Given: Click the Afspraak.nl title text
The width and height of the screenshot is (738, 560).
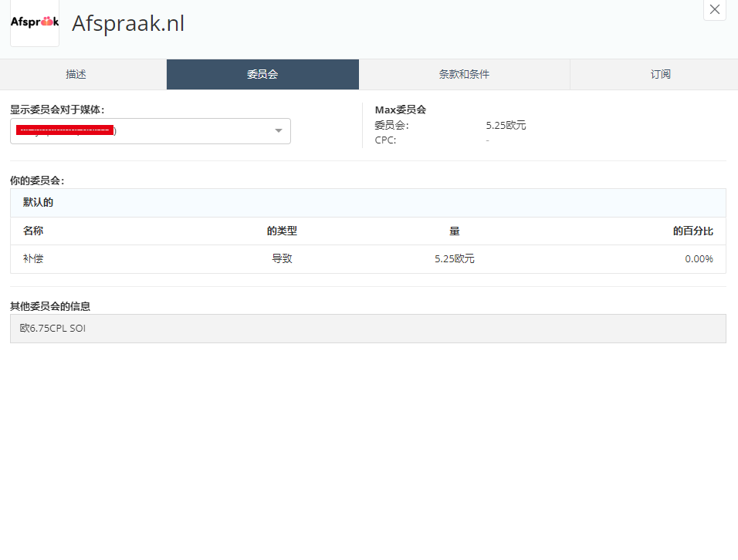Looking at the screenshot, I should [x=128, y=23].
